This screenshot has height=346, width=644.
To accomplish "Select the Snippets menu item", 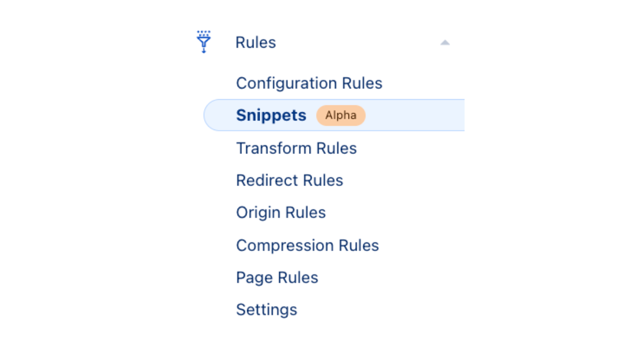I will coord(271,116).
